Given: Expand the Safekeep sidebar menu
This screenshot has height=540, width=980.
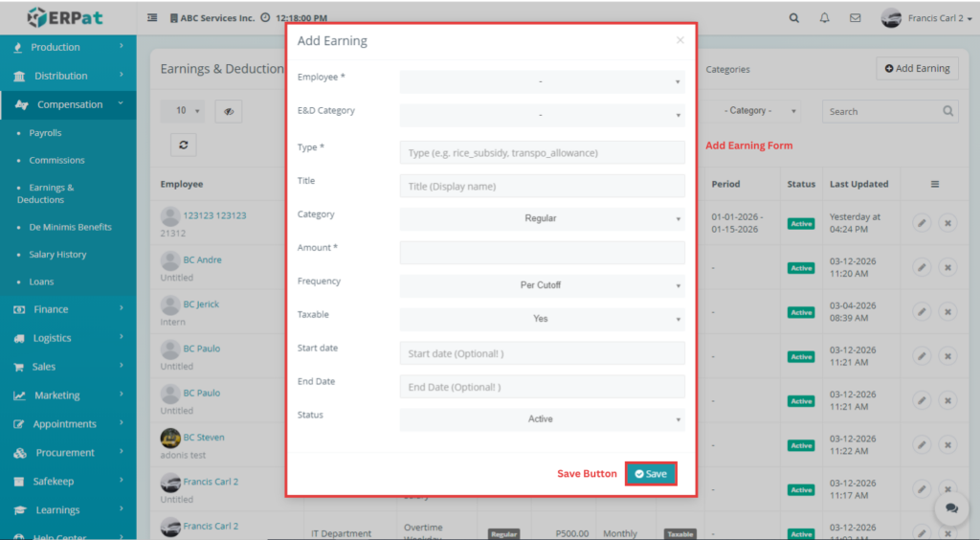Looking at the screenshot, I should click(68, 482).
